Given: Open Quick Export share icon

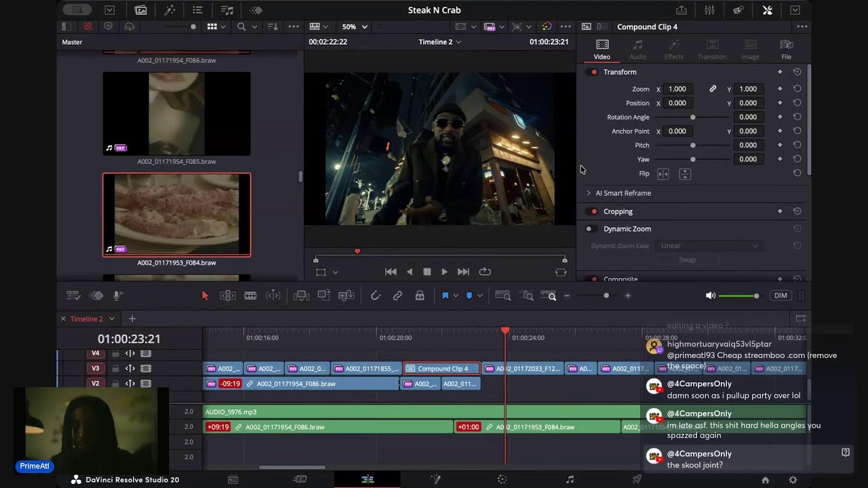Looking at the screenshot, I should tap(682, 10).
